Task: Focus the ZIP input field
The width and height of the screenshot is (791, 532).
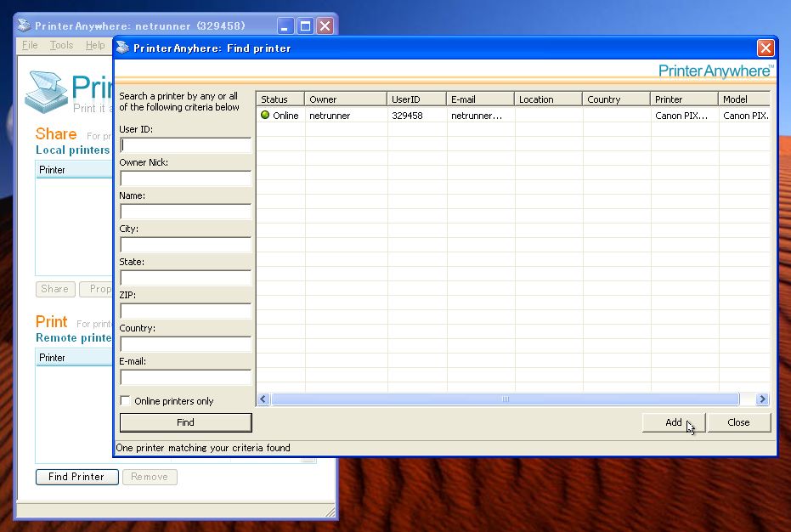Action: [185, 311]
